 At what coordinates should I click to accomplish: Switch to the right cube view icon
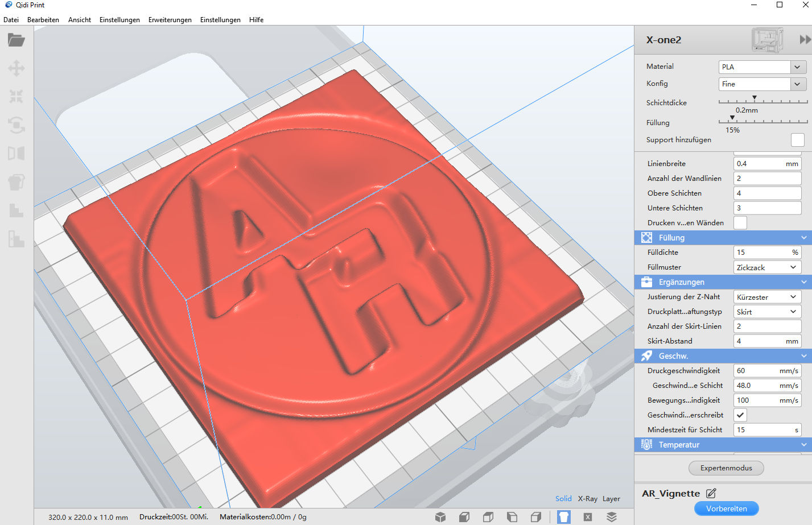coord(536,516)
